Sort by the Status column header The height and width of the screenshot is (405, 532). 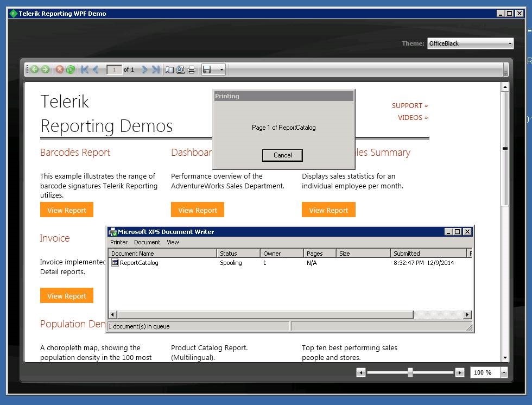click(x=238, y=254)
